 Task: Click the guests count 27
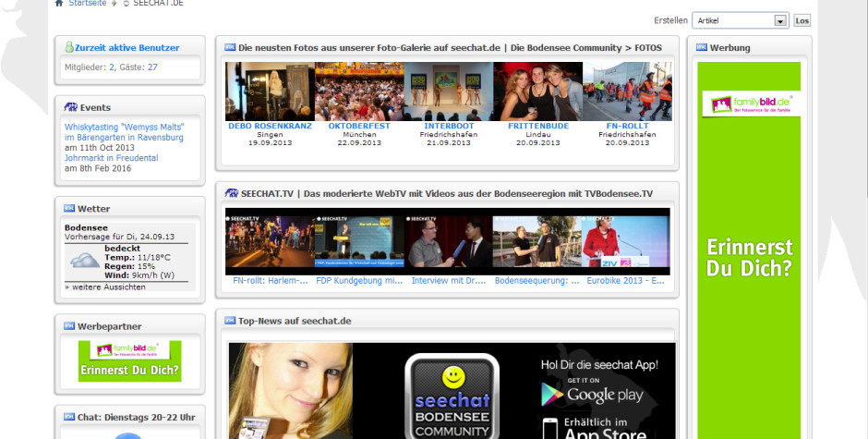coord(152,67)
